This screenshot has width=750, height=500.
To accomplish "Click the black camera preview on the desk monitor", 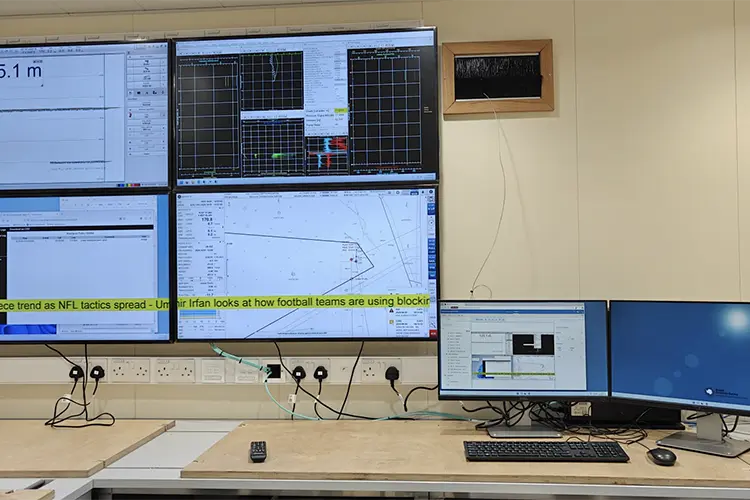I will (x=533, y=344).
